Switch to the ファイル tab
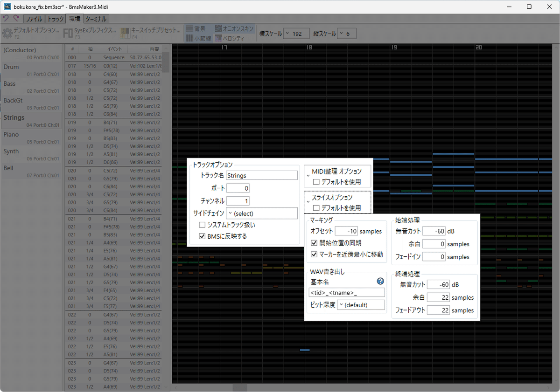560x392 pixels. (x=34, y=19)
